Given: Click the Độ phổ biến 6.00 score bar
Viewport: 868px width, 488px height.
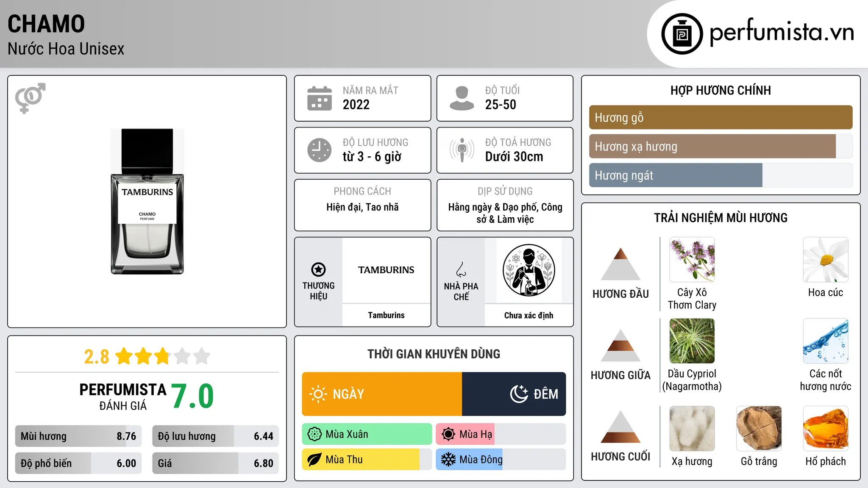Looking at the screenshot, I should [x=78, y=463].
